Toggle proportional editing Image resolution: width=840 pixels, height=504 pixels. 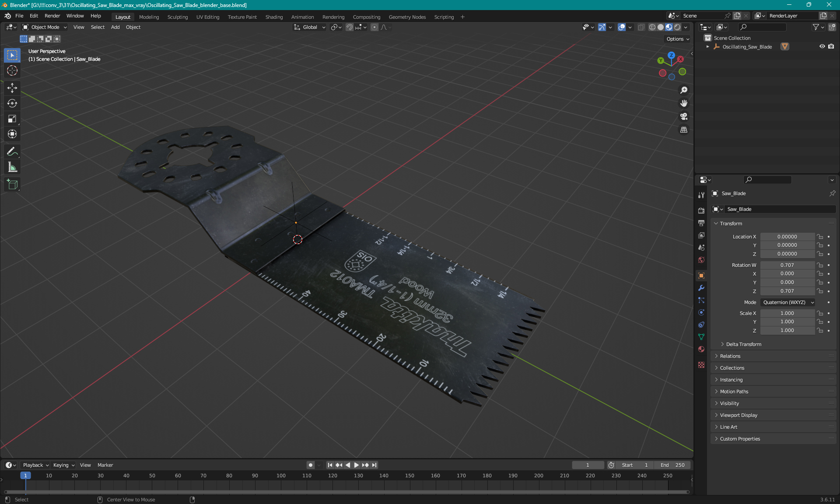coord(374,27)
